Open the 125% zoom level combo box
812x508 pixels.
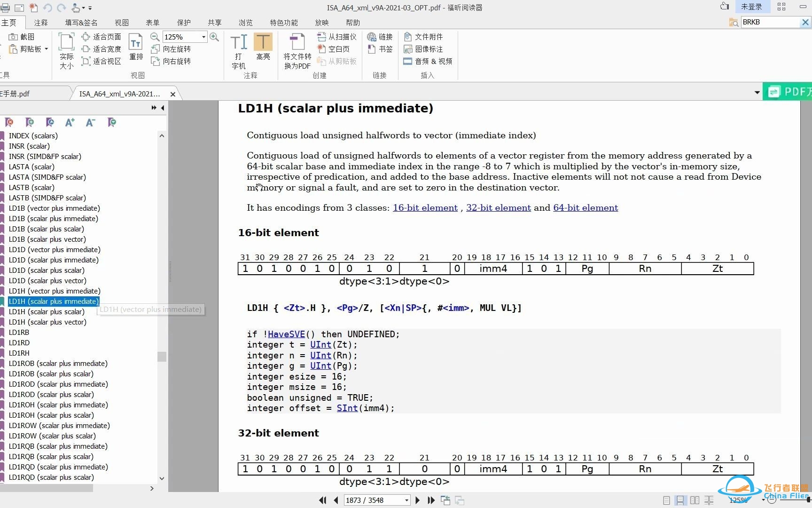click(203, 37)
